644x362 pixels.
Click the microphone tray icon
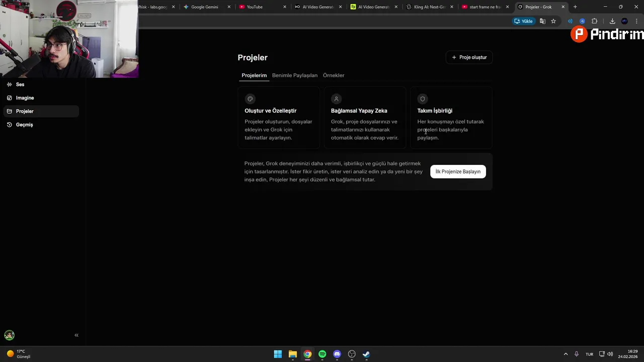577,354
